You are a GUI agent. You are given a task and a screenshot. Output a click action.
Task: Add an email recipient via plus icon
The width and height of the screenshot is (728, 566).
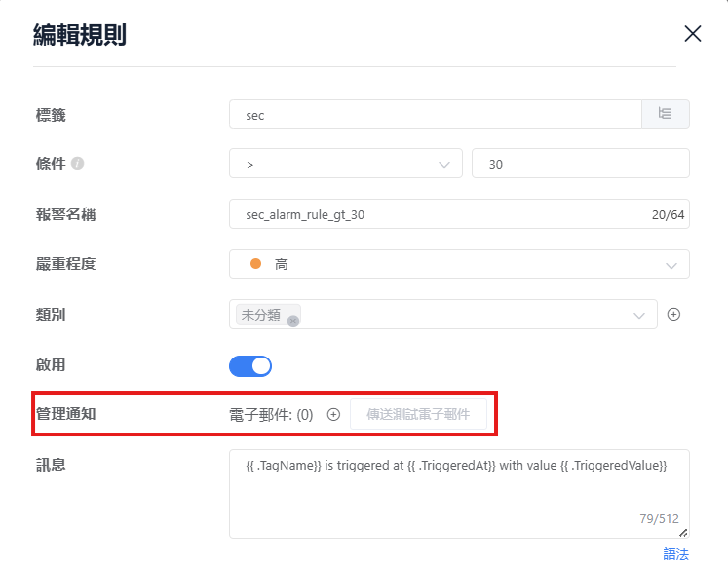(x=333, y=414)
